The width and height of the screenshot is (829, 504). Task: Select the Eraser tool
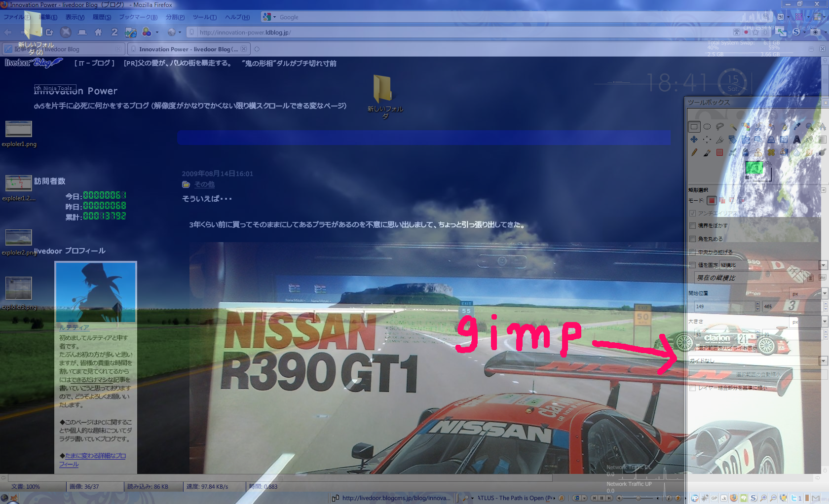tap(720, 152)
